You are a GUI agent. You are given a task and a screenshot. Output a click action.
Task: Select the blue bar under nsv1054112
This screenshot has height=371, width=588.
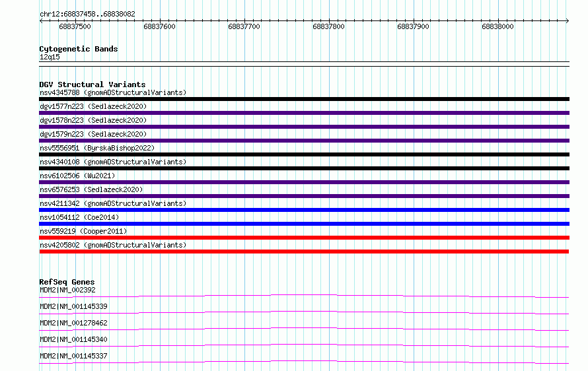(x=304, y=224)
